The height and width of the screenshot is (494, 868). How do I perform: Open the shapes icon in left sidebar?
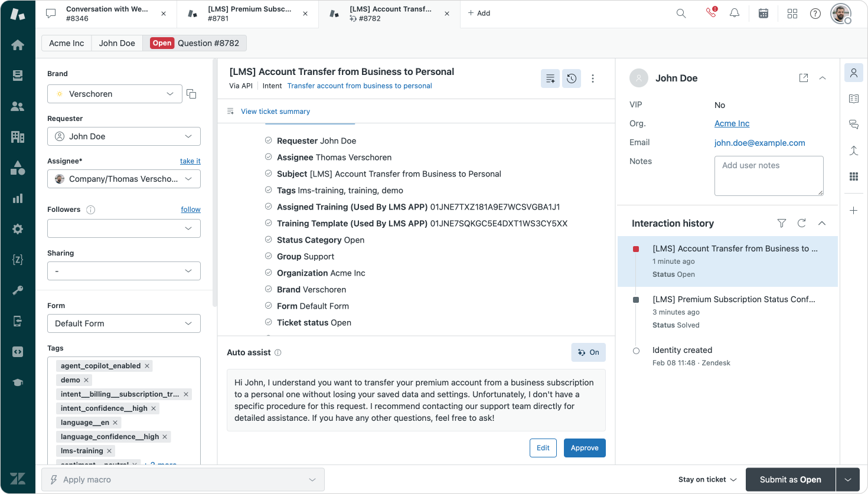click(18, 168)
